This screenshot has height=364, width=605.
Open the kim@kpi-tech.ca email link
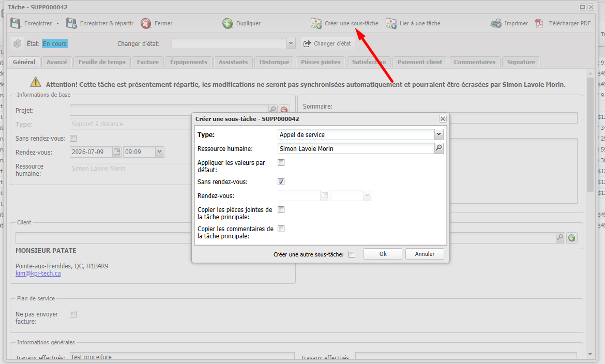coord(38,274)
